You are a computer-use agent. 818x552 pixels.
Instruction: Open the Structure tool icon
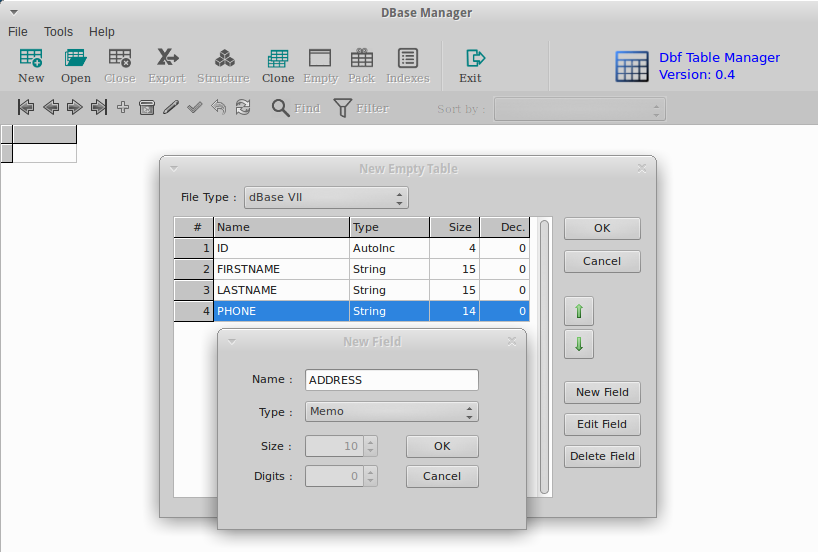pos(224,58)
